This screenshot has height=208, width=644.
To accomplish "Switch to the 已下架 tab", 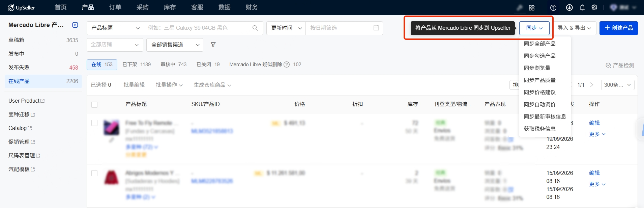I will click(x=137, y=64).
